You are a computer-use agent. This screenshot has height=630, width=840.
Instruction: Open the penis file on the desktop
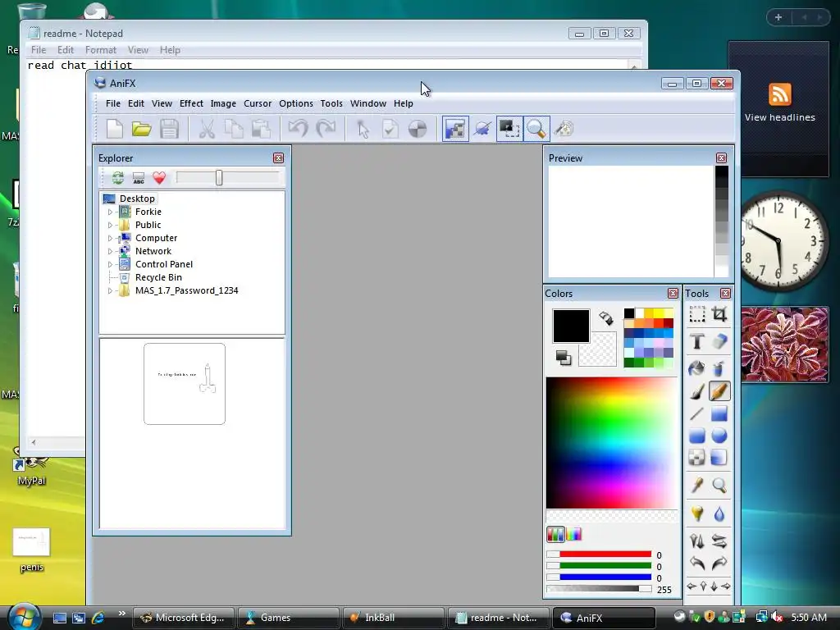pyautogui.click(x=32, y=550)
